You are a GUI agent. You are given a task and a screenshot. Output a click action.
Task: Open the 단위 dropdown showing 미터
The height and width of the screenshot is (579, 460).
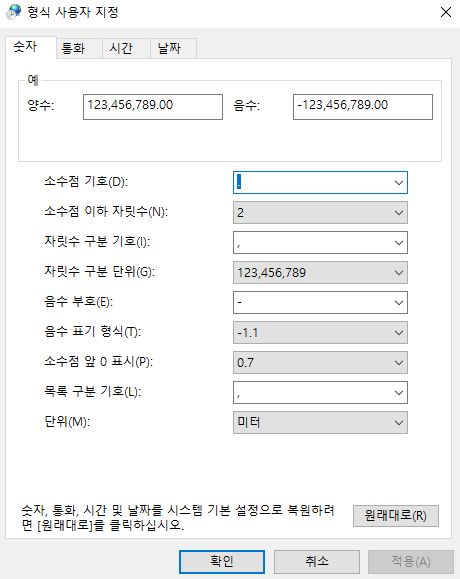click(320, 422)
